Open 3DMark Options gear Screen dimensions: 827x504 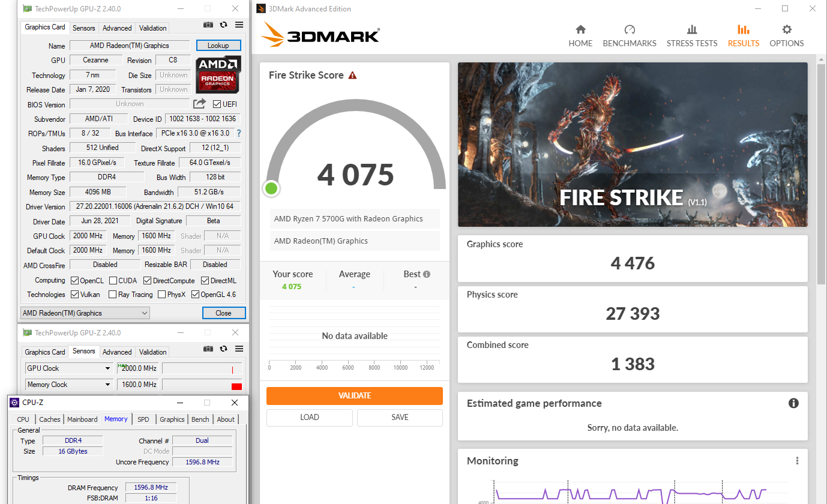tap(786, 36)
